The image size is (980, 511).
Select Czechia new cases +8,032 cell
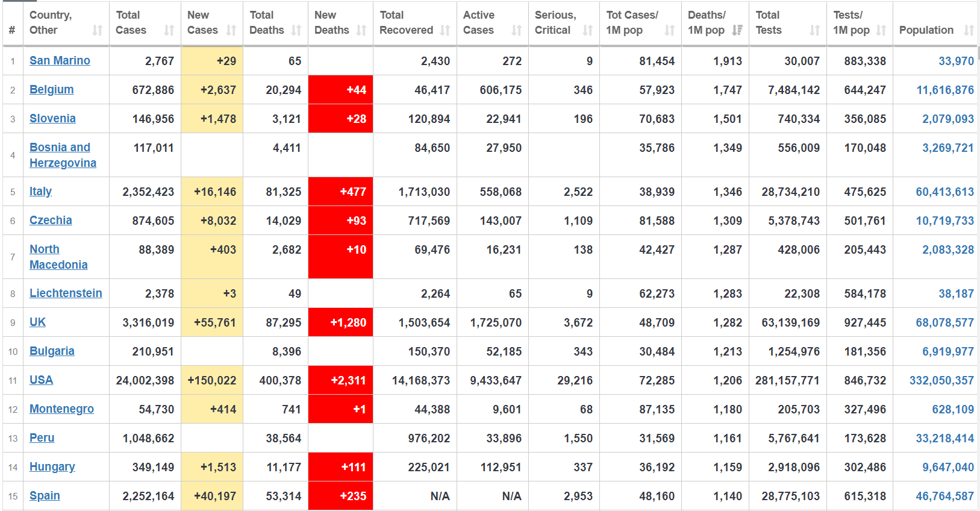pyautogui.click(x=212, y=221)
